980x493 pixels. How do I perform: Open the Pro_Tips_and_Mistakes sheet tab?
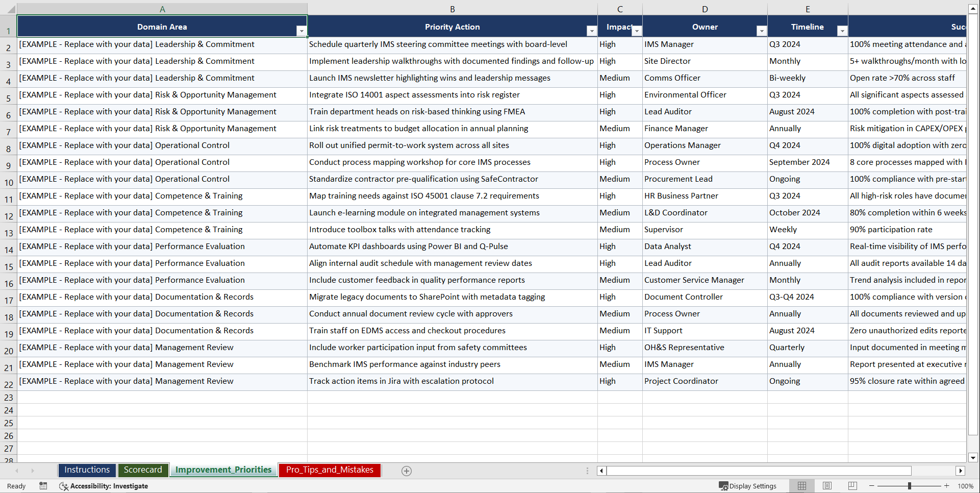click(x=330, y=470)
